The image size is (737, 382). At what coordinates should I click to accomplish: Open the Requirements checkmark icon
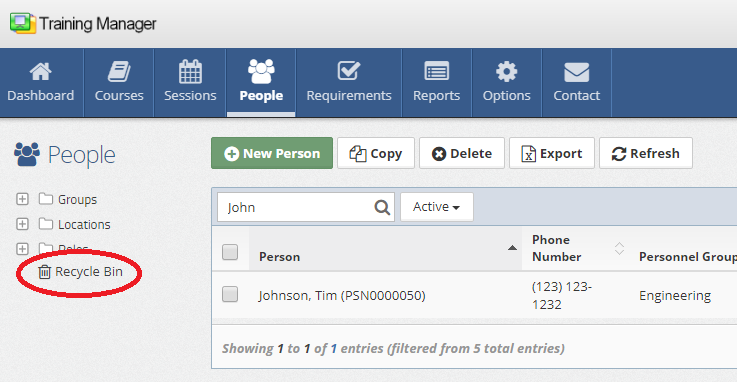pos(349,71)
